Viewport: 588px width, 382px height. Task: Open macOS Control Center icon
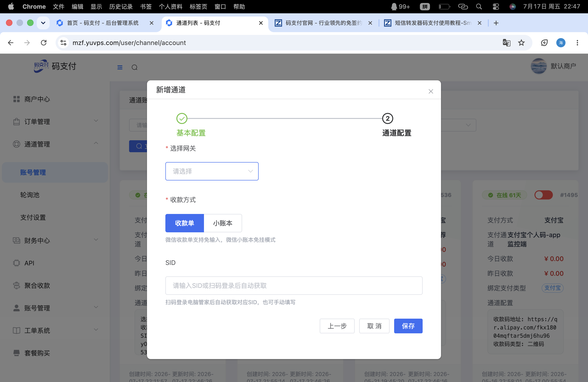coord(496,7)
